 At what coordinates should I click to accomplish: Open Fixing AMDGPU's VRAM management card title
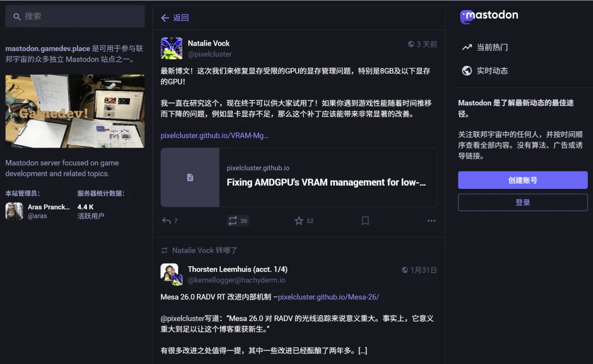coord(326,182)
